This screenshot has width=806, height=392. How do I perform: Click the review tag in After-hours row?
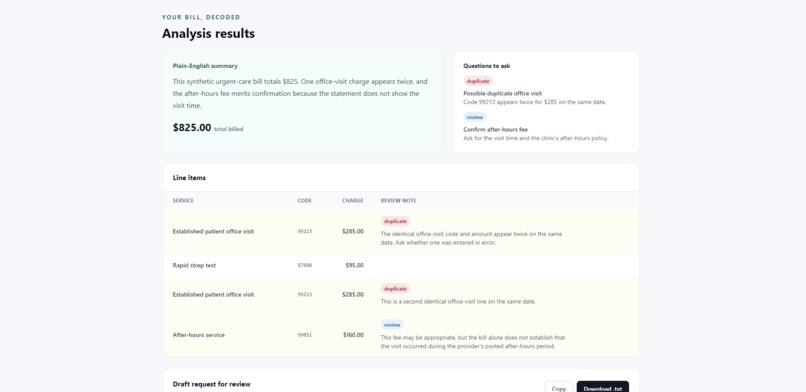(x=392, y=325)
